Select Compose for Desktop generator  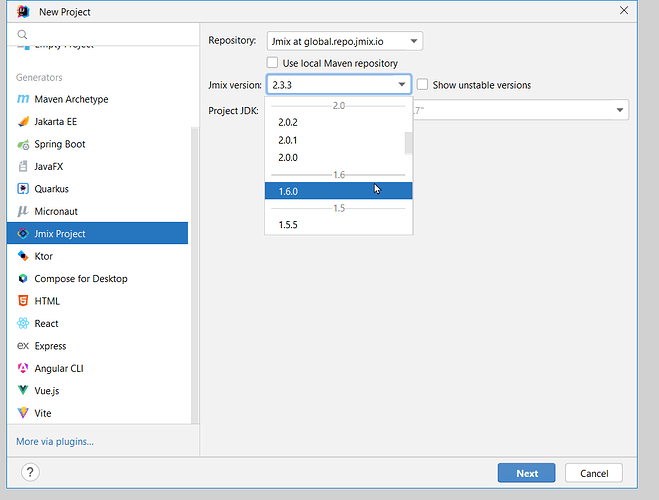98,279
